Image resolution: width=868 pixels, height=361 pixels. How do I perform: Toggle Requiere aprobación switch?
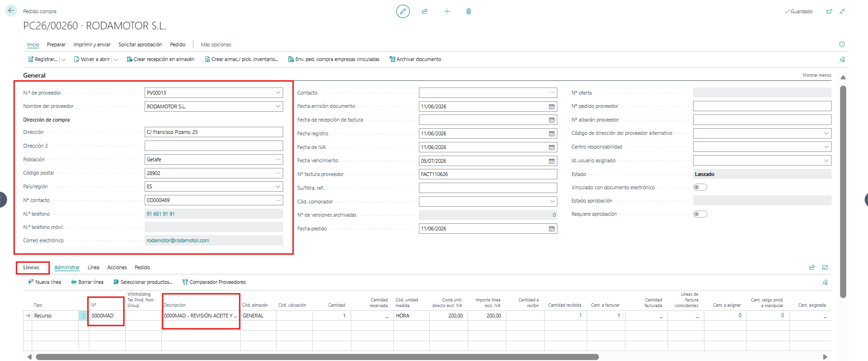pos(700,214)
